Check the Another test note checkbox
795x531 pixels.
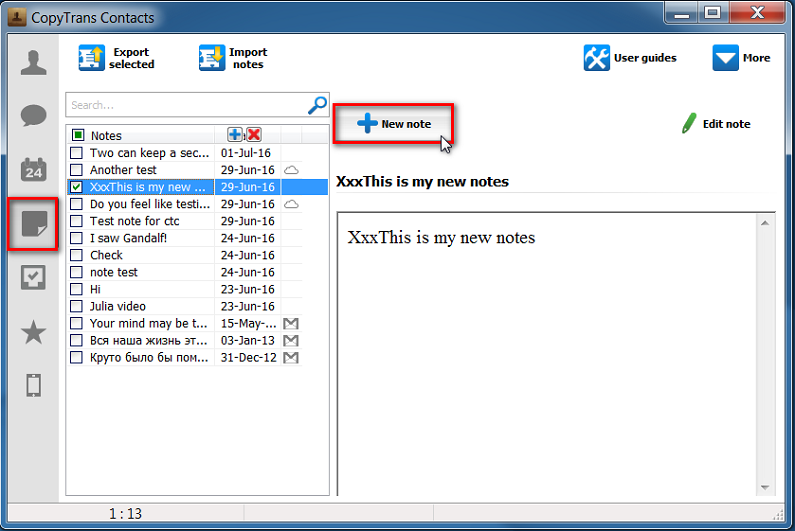(76, 170)
